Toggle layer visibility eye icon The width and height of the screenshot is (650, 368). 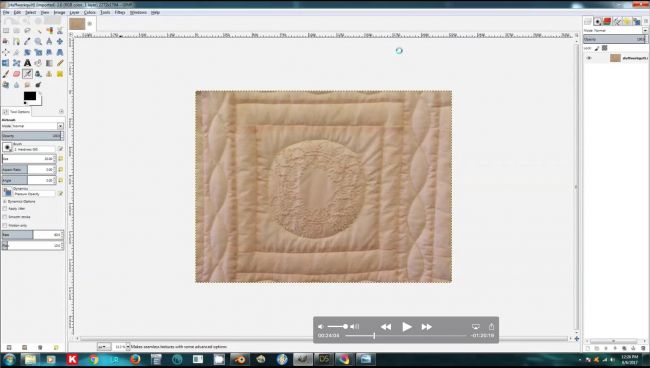(589, 58)
